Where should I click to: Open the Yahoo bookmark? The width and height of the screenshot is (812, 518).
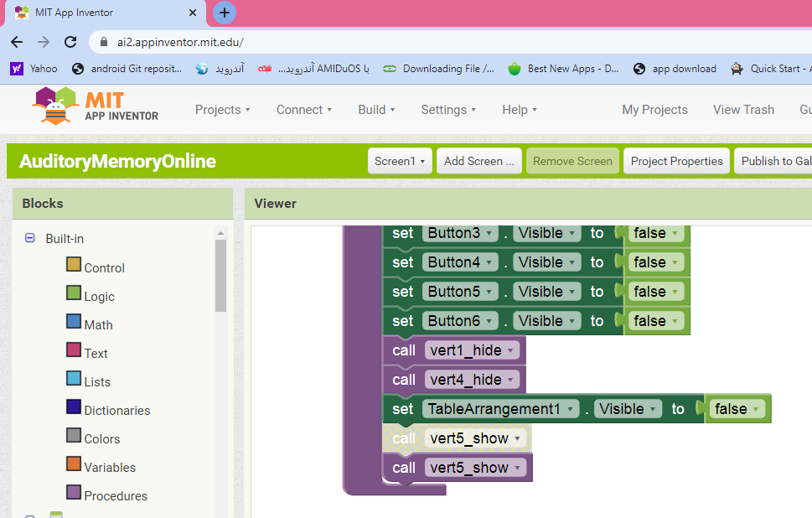click(34, 69)
